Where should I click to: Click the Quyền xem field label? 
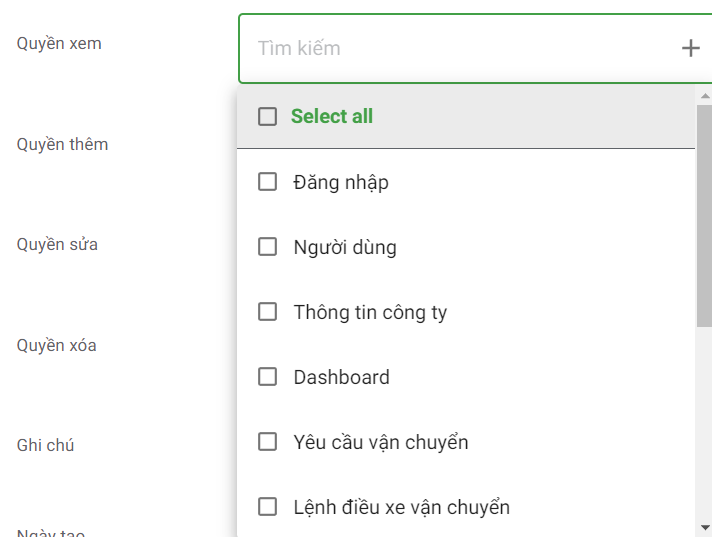(x=59, y=44)
